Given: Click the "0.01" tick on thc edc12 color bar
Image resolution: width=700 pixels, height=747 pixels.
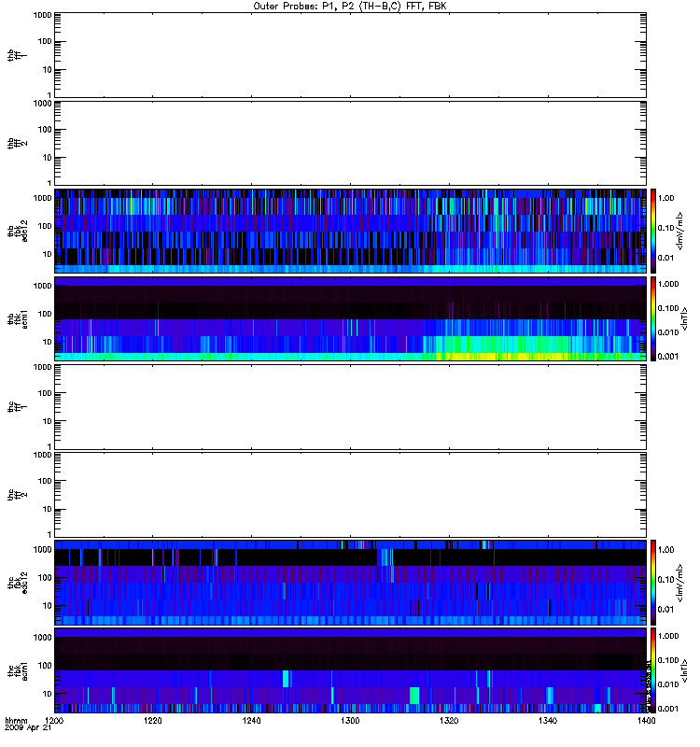Looking at the screenshot, I should coord(666,610).
